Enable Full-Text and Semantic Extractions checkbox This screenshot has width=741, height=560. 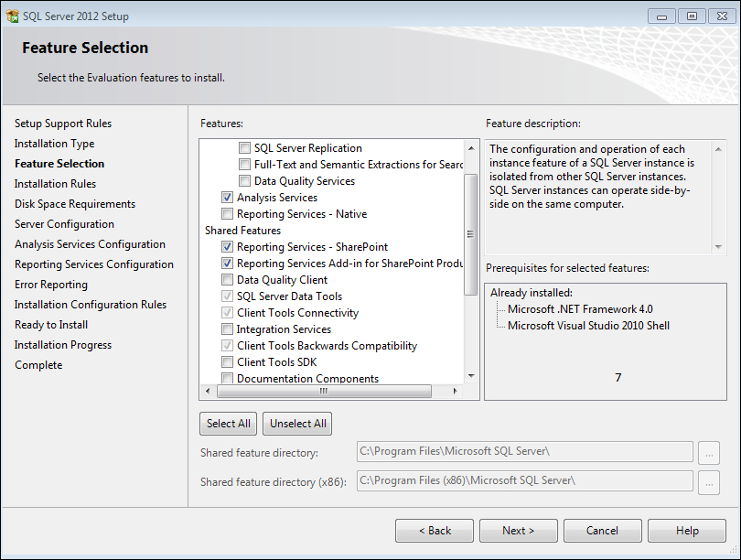pyautogui.click(x=244, y=165)
